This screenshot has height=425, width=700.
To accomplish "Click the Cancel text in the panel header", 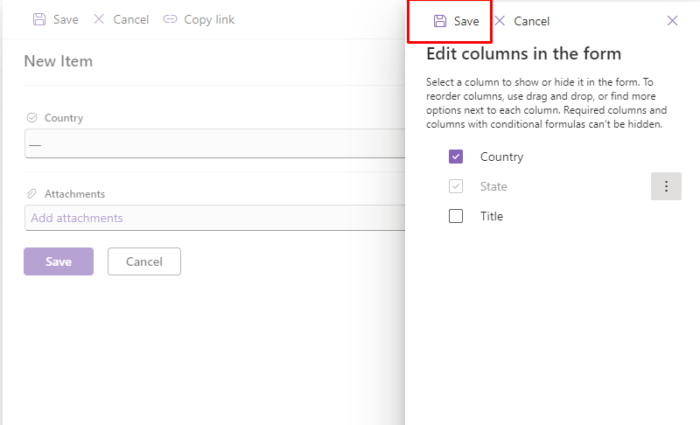I will coord(532,21).
